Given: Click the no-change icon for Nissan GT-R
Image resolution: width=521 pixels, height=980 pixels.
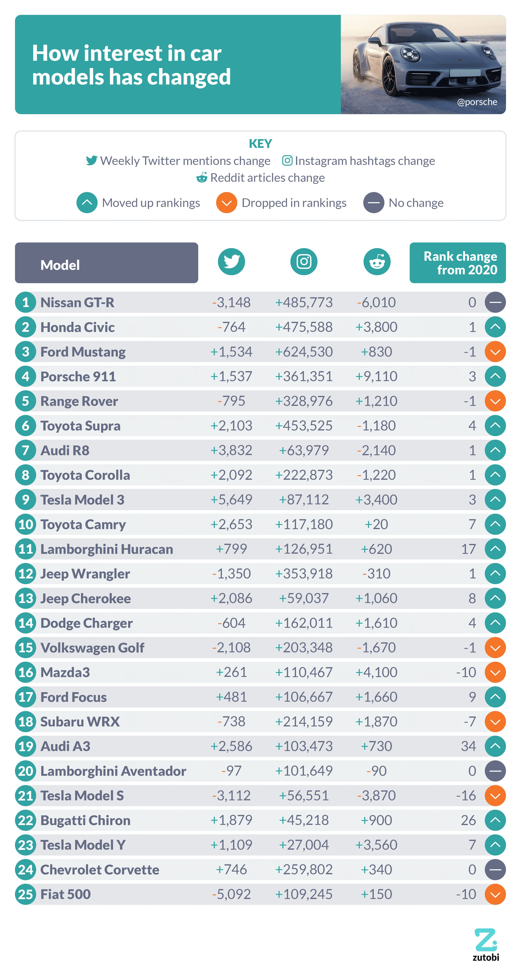Looking at the screenshot, I should [x=495, y=302].
